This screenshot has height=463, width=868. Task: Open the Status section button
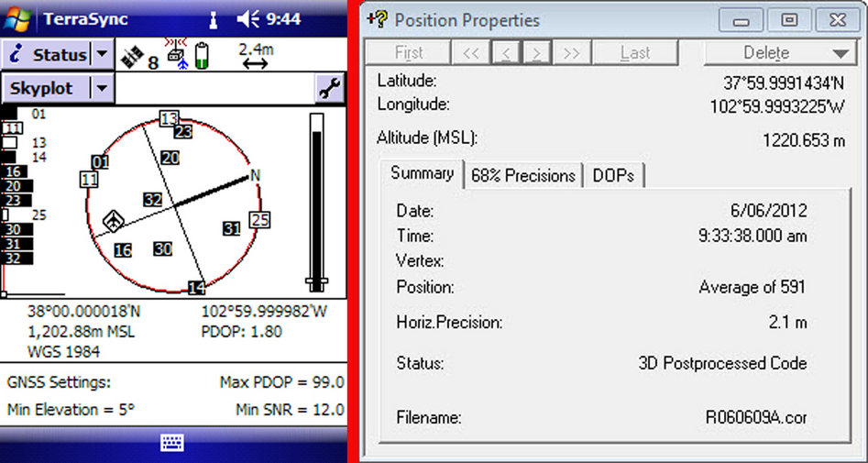point(46,55)
